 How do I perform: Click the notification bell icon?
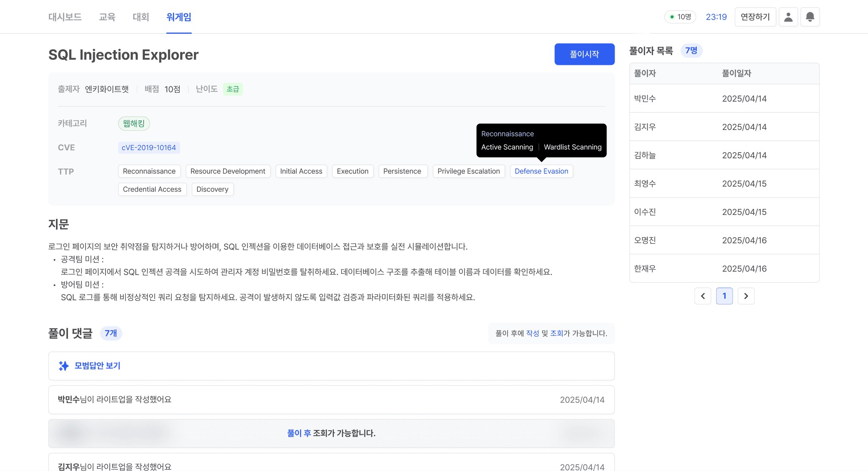810,16
